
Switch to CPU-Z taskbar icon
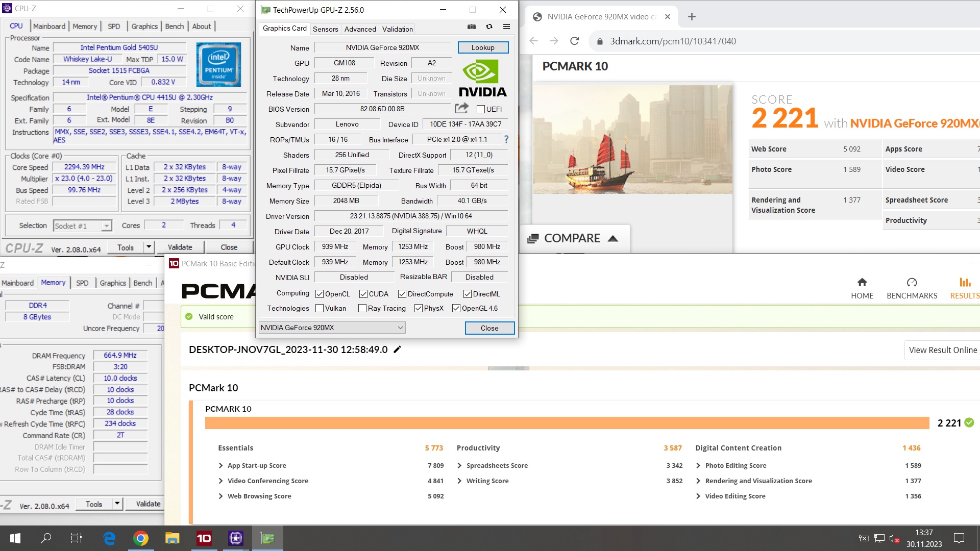point(236,538)
